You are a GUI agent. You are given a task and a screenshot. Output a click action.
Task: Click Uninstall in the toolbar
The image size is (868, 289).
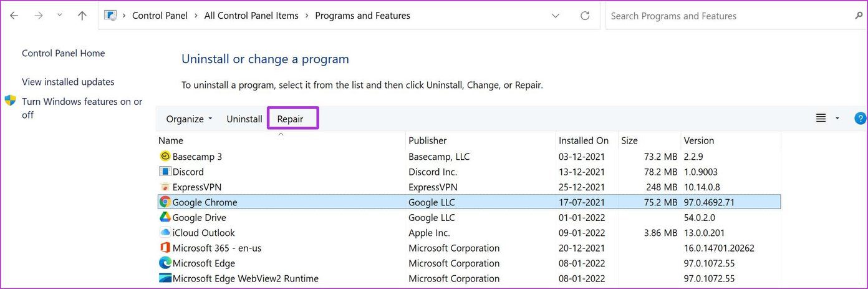click(244, 119)
